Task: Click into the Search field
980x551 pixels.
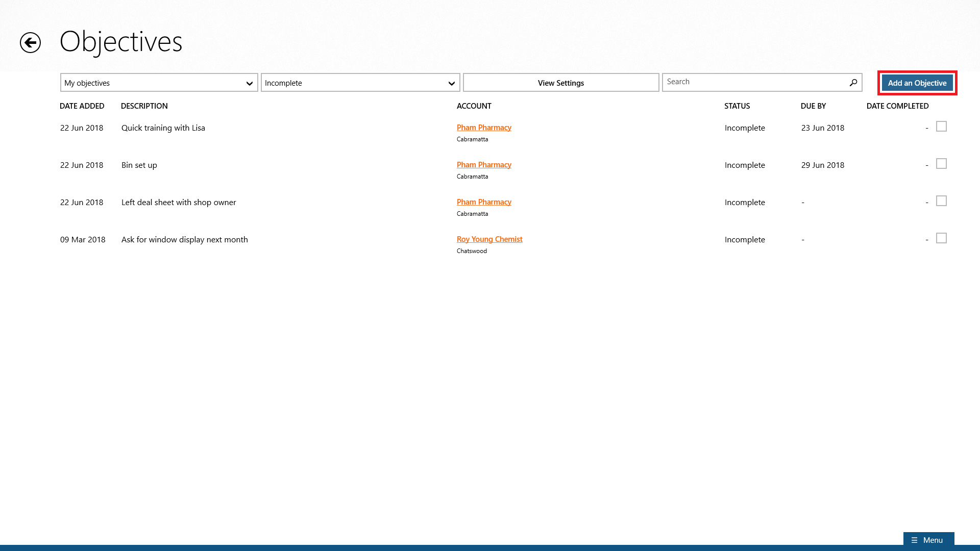Action: pos(754,82)
